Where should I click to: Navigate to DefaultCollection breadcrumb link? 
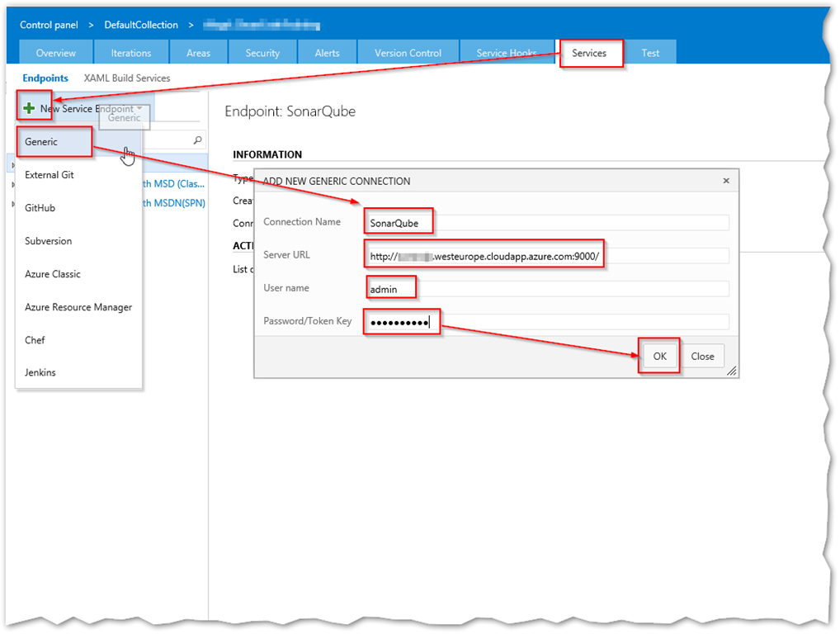pos(141,25)
